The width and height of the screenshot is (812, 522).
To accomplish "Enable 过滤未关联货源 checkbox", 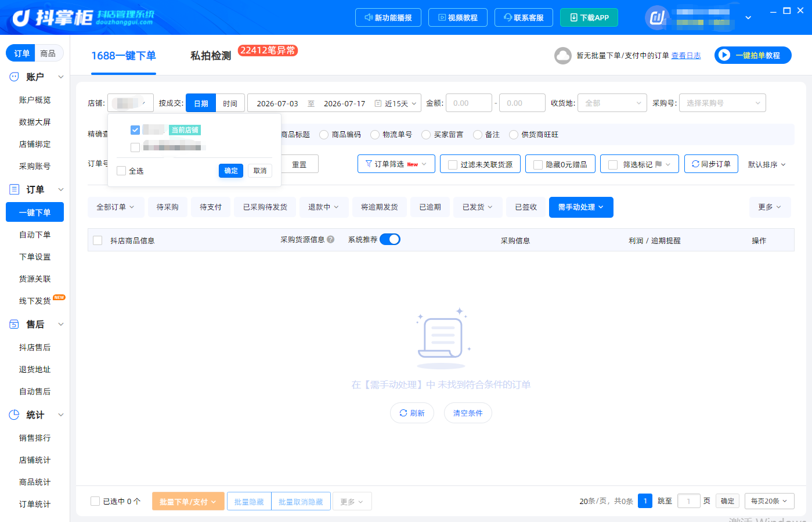I will coord(453,165).
